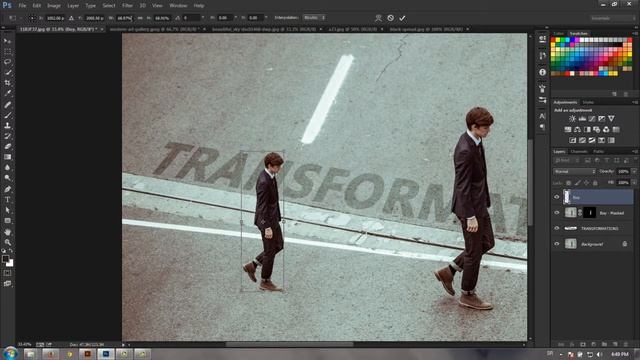The height and width of the screenshot is (360, 640).
Task: Toggle relative positioning triangle in options bar
Action: tap(71, 18)
